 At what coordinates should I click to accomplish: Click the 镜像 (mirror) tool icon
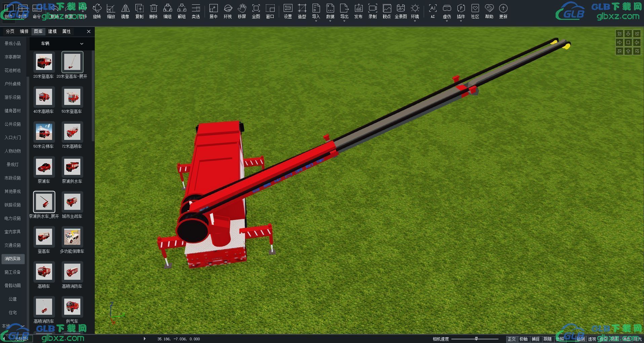point(125,11)
